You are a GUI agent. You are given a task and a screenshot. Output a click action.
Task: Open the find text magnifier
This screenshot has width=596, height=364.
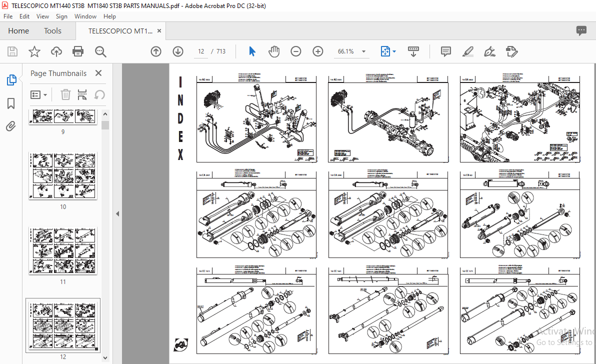click(100, 51)
